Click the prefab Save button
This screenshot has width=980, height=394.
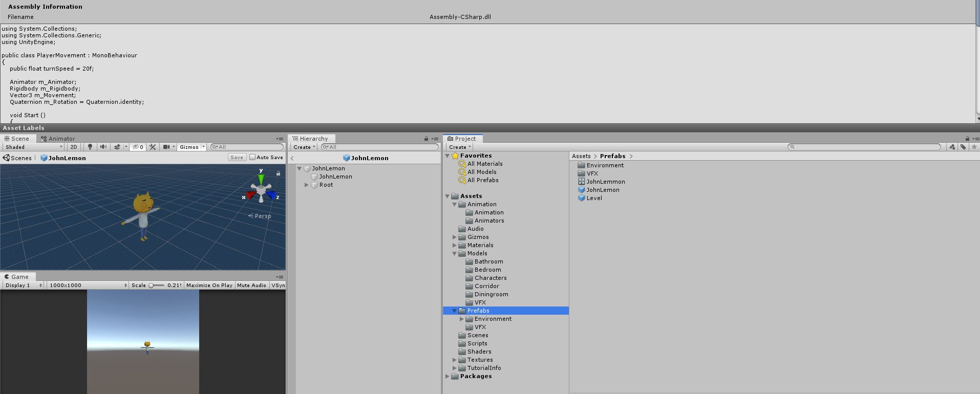[x=237, y=158]
